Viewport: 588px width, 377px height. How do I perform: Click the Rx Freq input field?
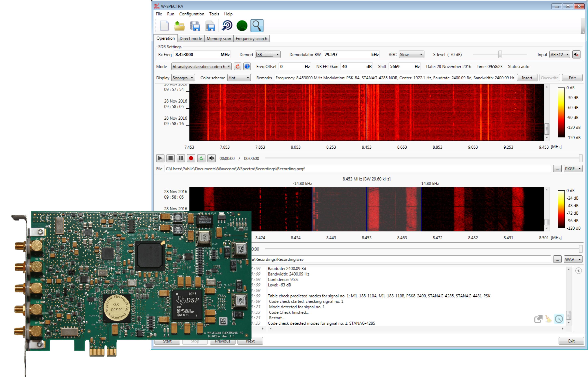pyautogui.click(x=202, y=54)
